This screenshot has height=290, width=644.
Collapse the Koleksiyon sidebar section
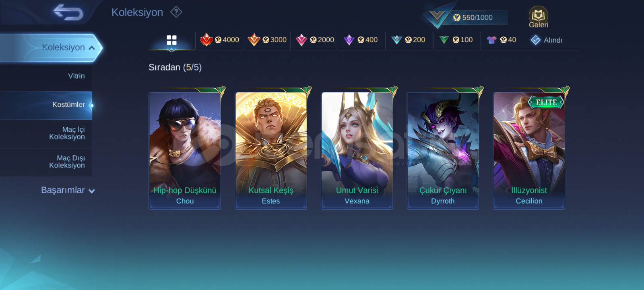[x=50, y=48]
